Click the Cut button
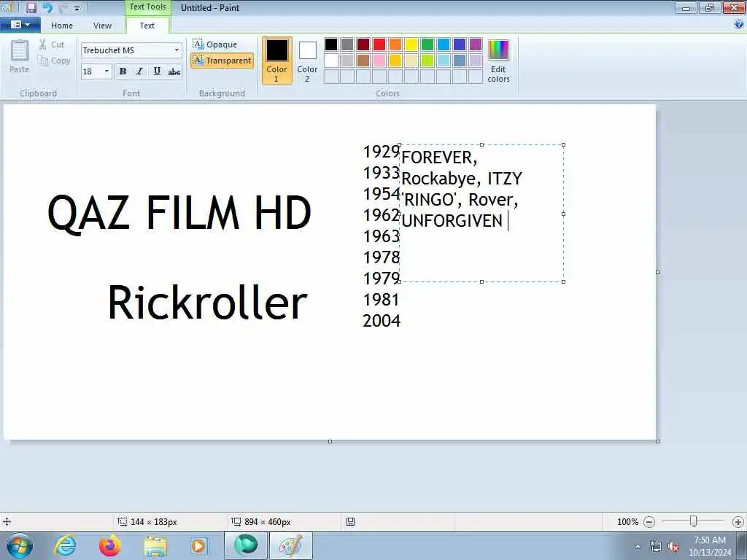Viewport: 747px width, 560px height. (52, 44)
